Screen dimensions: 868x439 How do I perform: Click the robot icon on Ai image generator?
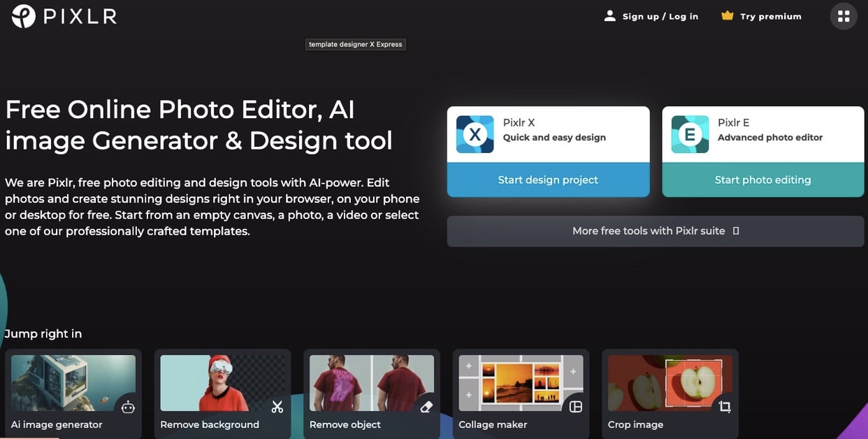pyautogui.click(x=128, y=407)
